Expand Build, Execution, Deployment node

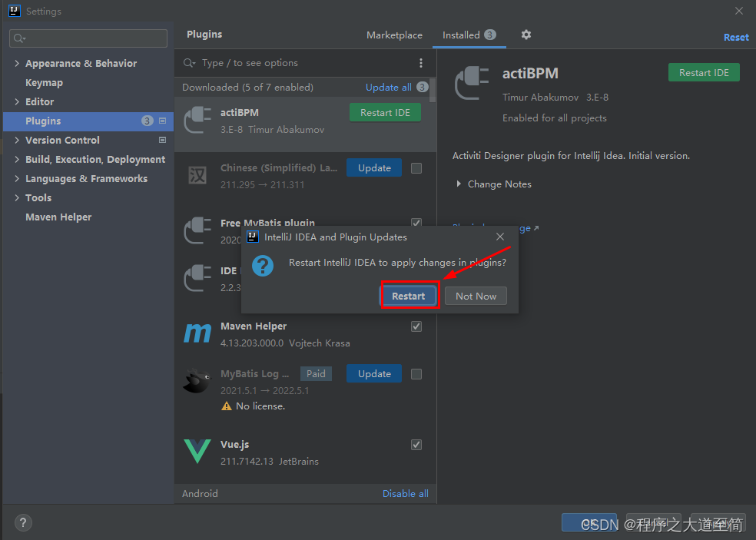click(x=17, y=159)
